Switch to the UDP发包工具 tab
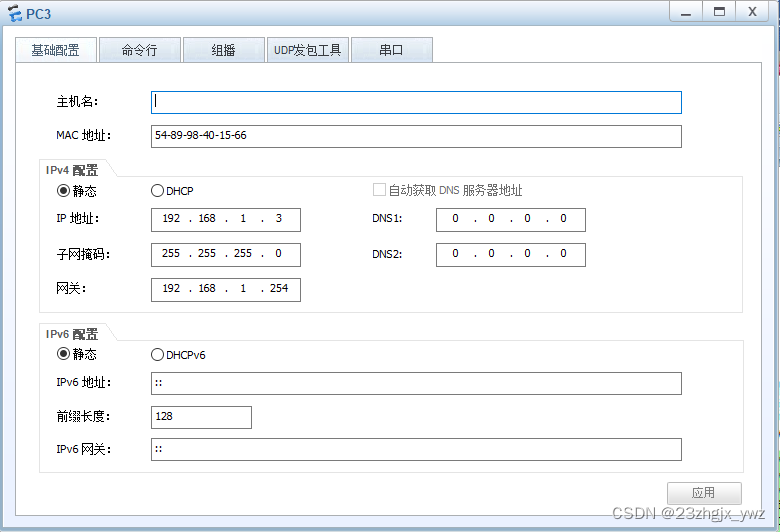 coord(307,50)
